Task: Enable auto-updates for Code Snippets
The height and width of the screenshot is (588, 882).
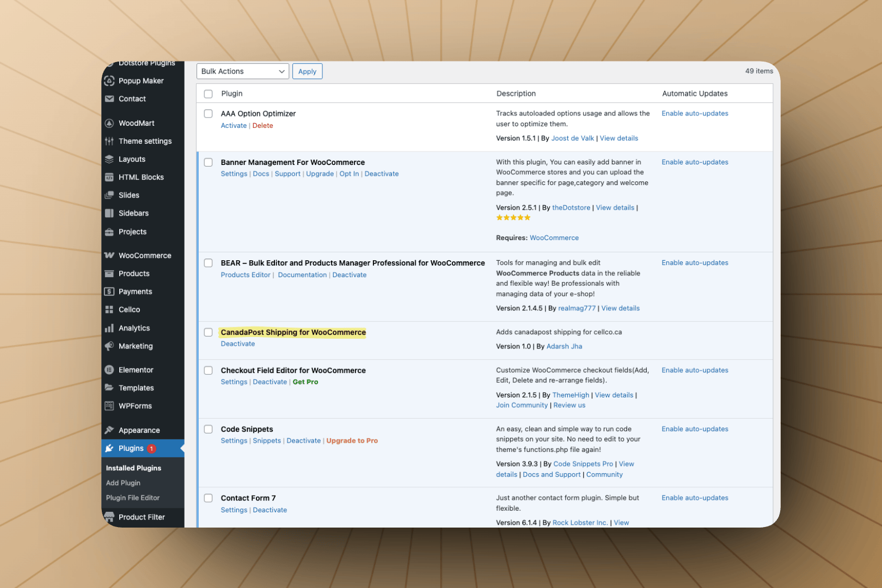Action: (x=695, y=429)
